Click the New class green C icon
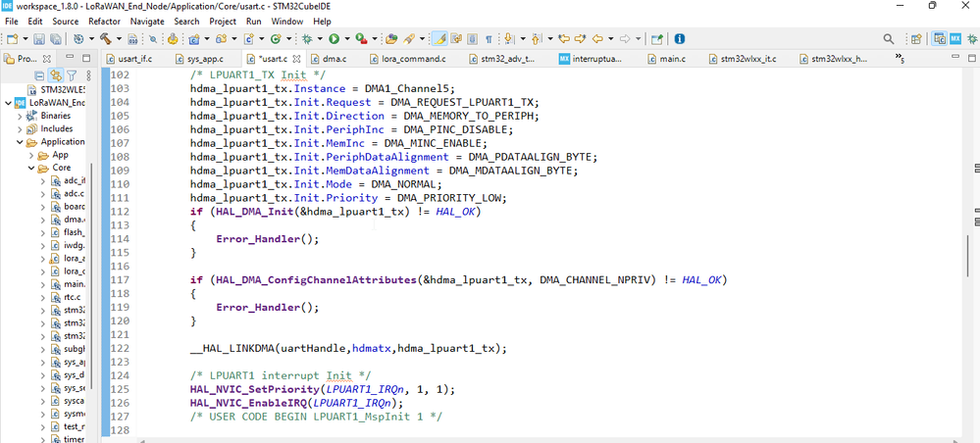The image size is (980, 443). 275,39
